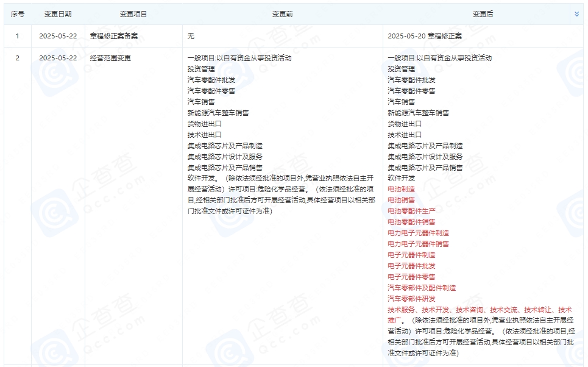Click the highlighted 电池制造 text

click(x=401, y=189)
